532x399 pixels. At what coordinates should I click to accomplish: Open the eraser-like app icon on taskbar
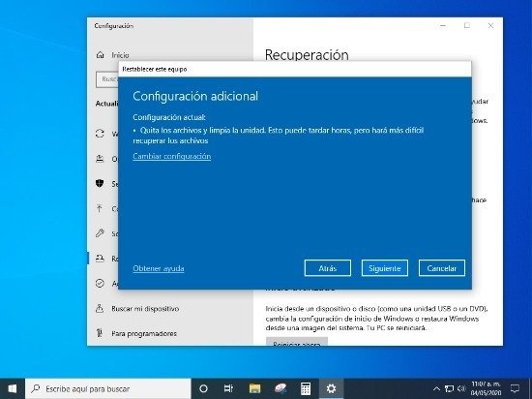coord(281,388)
